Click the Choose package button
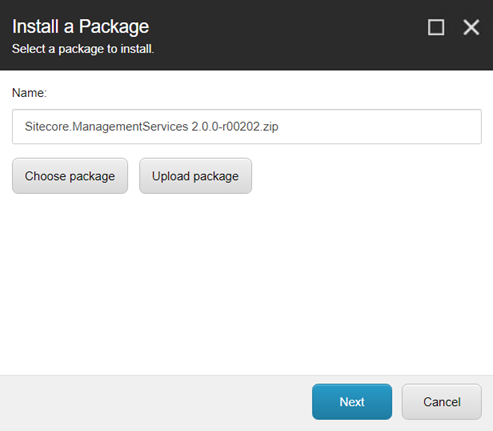The width and height of the screenshot is (493, 431). (x=70, y=176)
